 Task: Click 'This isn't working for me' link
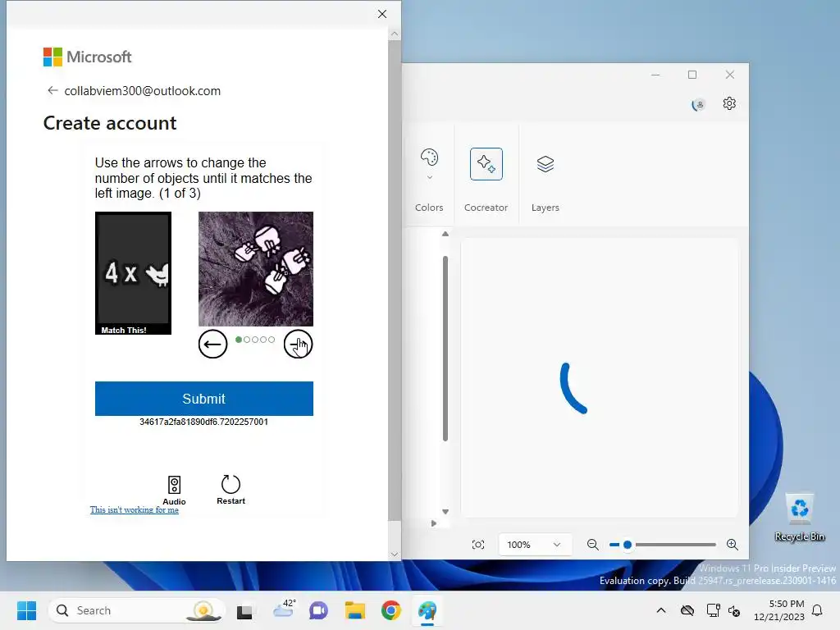point(135,509)
